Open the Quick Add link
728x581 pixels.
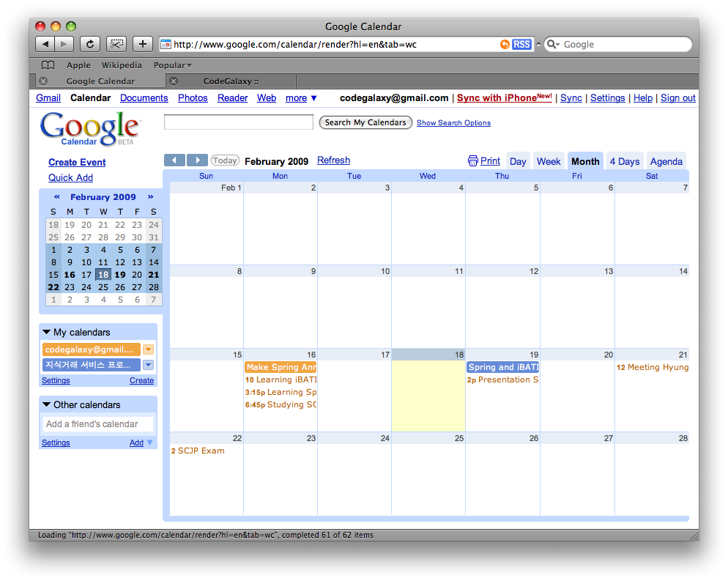pos(70,177)
